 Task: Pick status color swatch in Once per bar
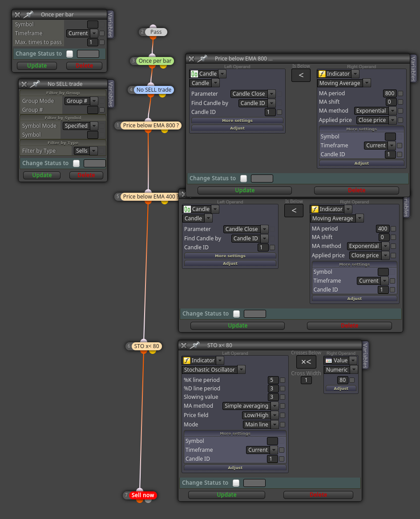(x=88, y=54)
